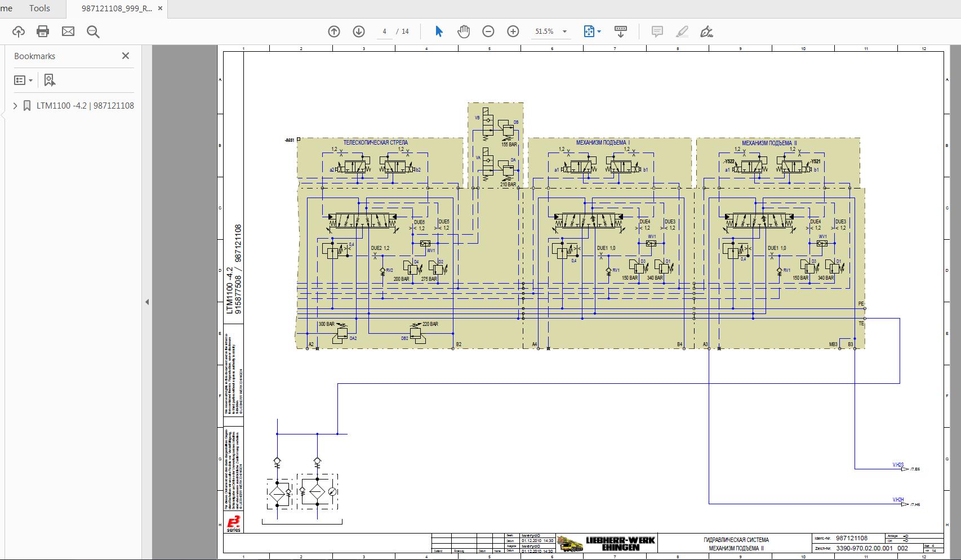Zoom in on the schematic
The height and width of the screenshot is (560, 961).
tap(513, 32)
